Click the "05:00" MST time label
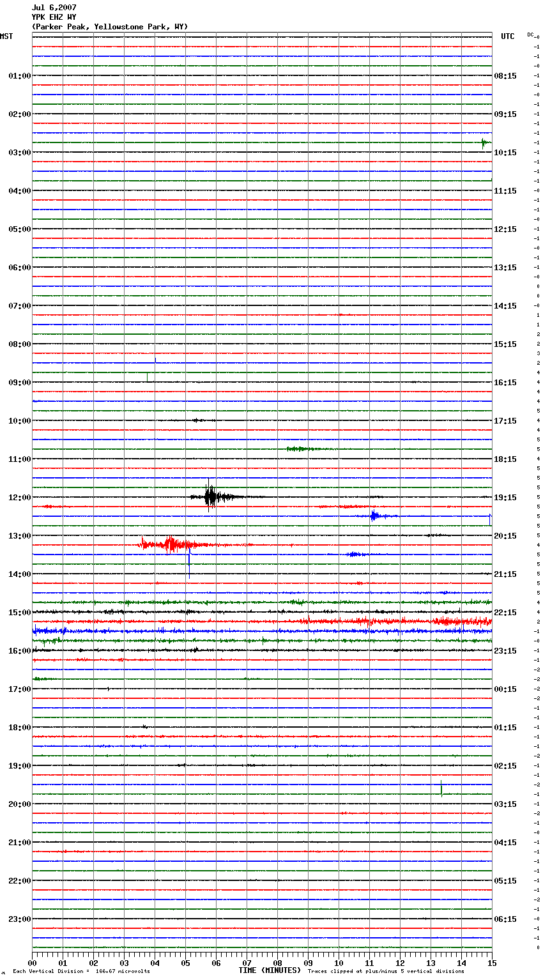 pos(20,229)
